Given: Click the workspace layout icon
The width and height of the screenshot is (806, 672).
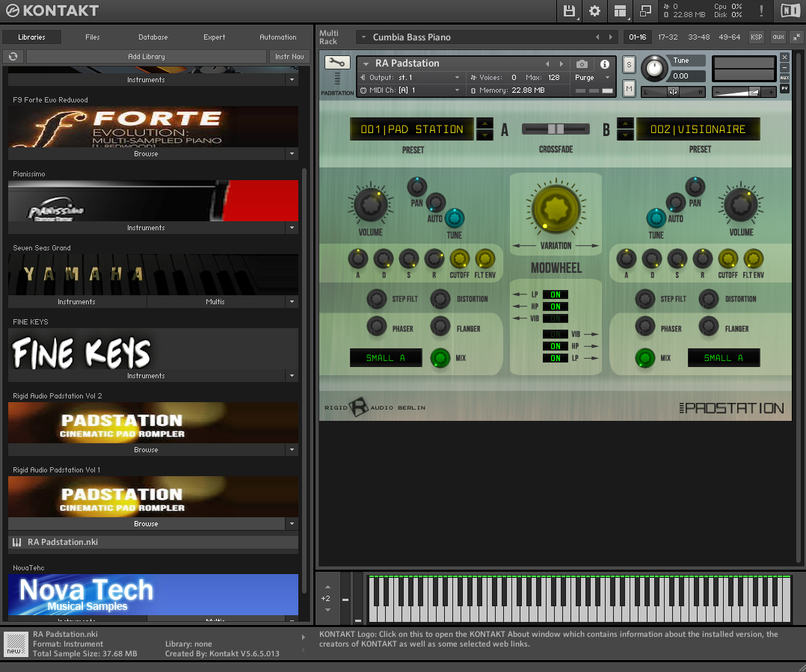Looking at the screenshot, I should (620, 10).
